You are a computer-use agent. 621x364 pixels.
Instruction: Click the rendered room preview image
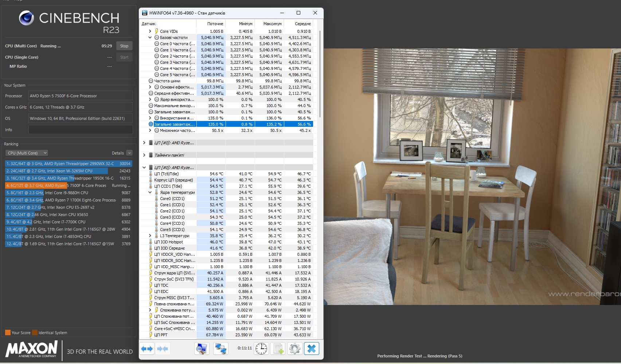click(x=472, y=177)
